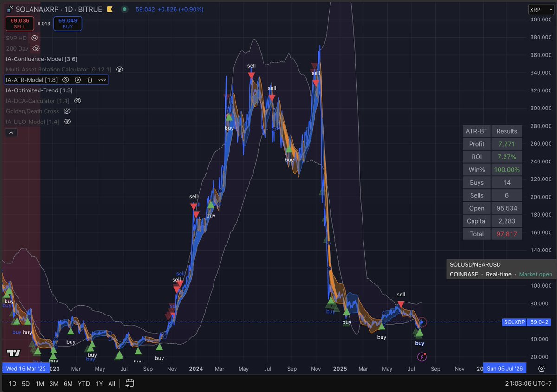Click the Sells count 6 cell
This screenshot has width=557, height=392.
coord(506,195)
